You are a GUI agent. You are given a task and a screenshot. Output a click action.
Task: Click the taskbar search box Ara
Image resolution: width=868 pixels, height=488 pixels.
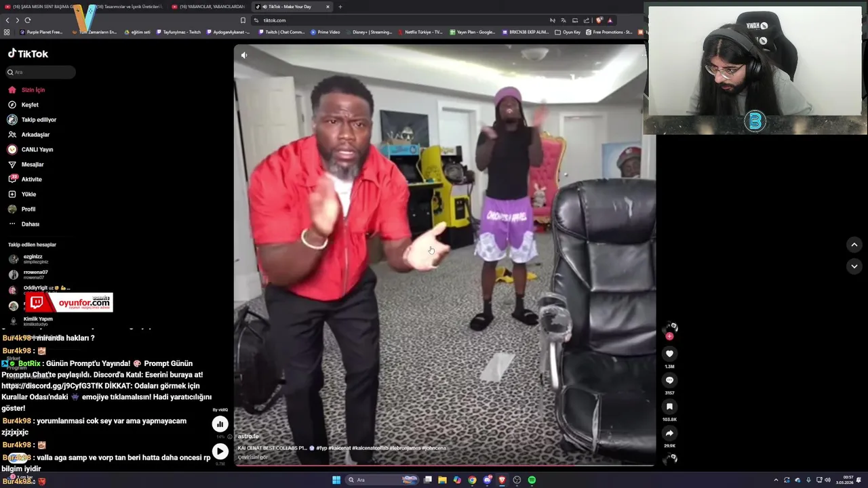tap(383, 480)
